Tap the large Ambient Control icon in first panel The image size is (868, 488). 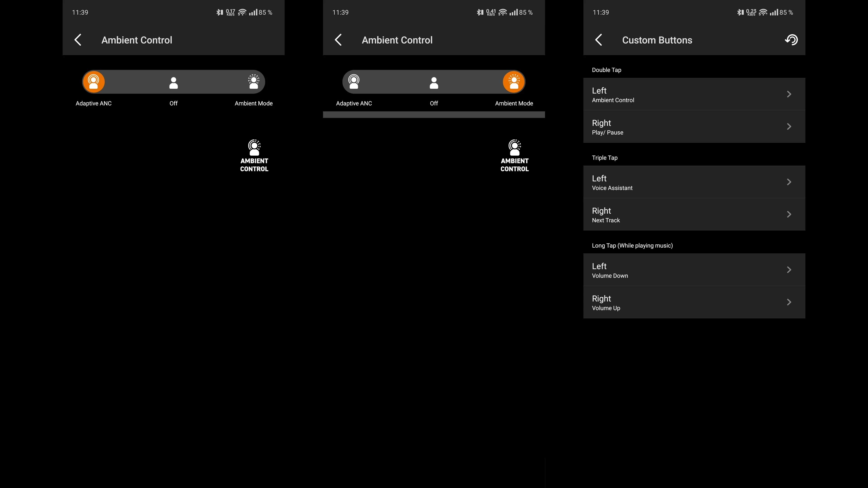tap(254, 156)
